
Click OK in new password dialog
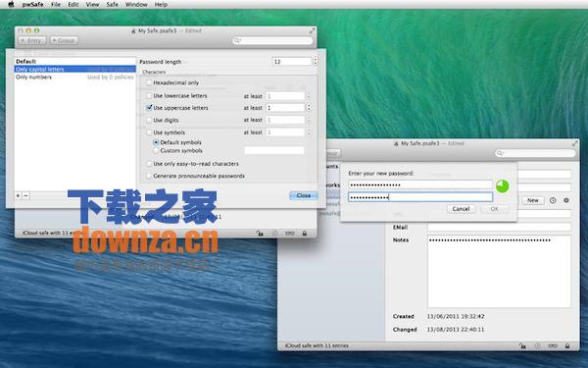tap(495, 209)
